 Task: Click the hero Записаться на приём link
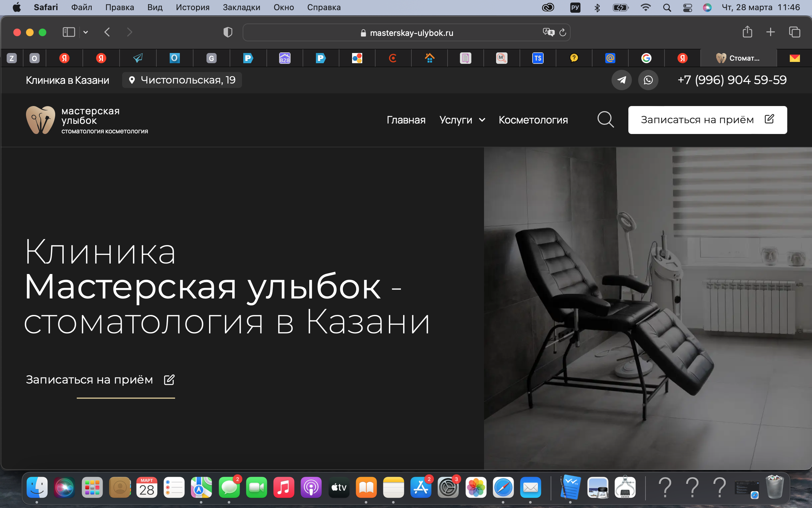[x=100, y=380]
